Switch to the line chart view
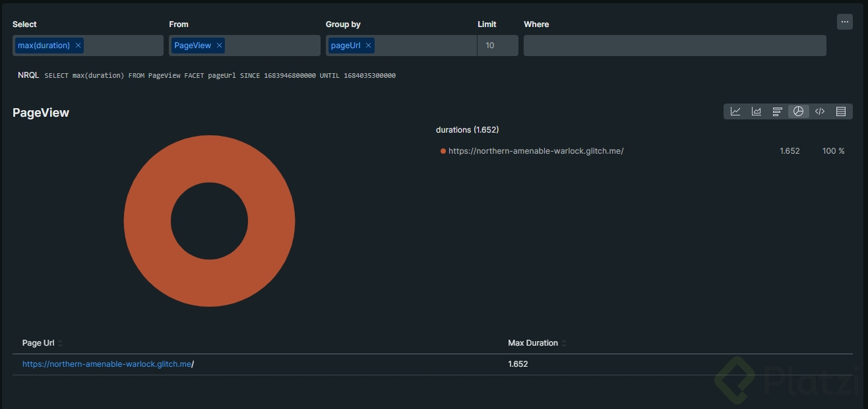868x409 pixels. tap(735, 111)
